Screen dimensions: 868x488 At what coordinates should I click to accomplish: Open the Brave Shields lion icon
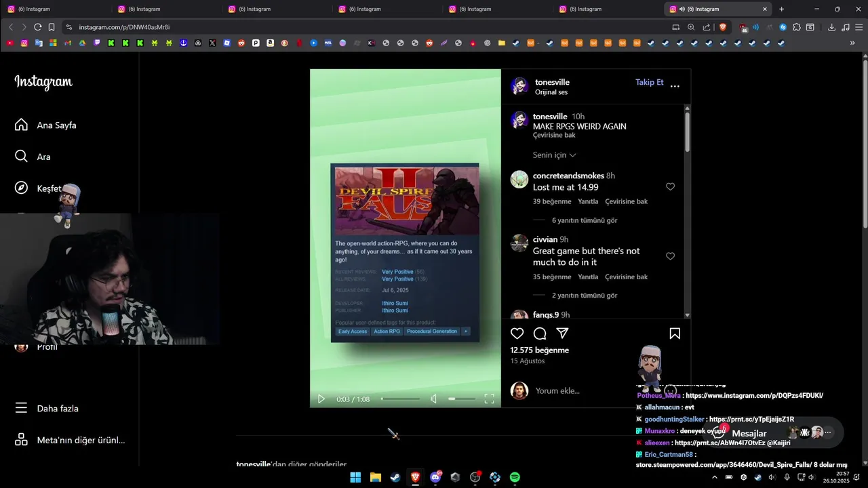722,27
